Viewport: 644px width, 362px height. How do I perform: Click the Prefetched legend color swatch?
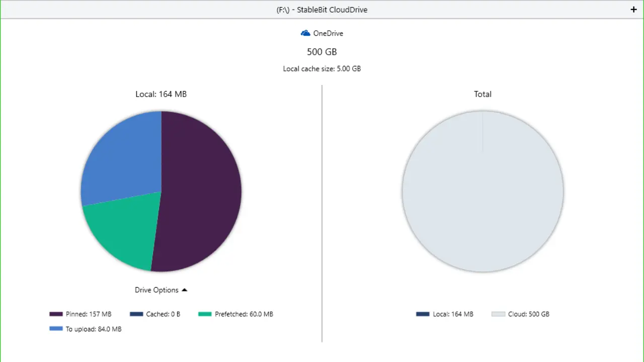pyautogui.click(x=205, y=314)
